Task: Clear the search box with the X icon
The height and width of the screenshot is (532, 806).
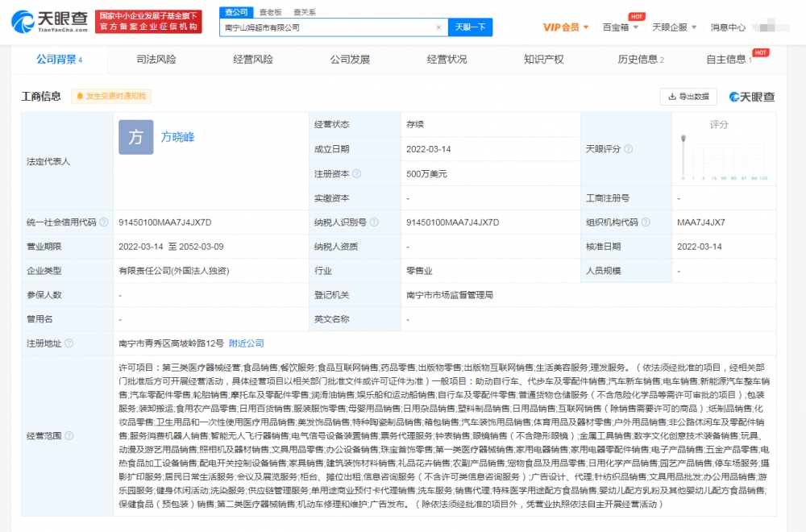Action: (x=438, y=27)
